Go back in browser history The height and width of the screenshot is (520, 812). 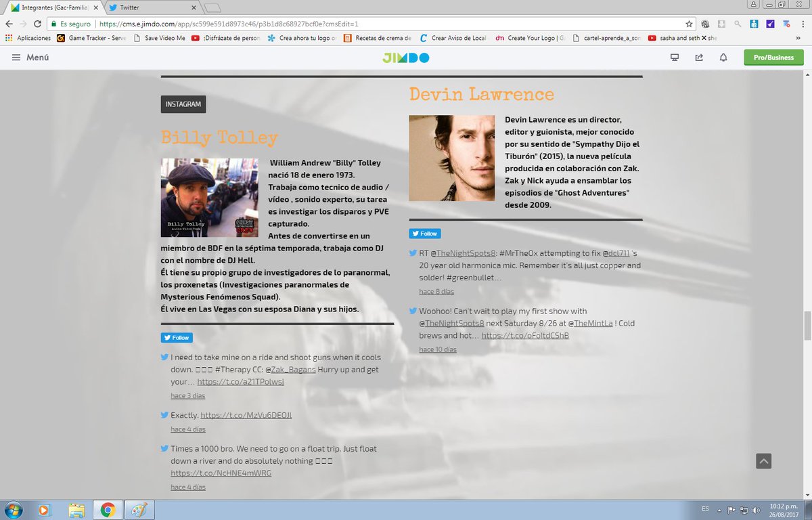[9, 23]
